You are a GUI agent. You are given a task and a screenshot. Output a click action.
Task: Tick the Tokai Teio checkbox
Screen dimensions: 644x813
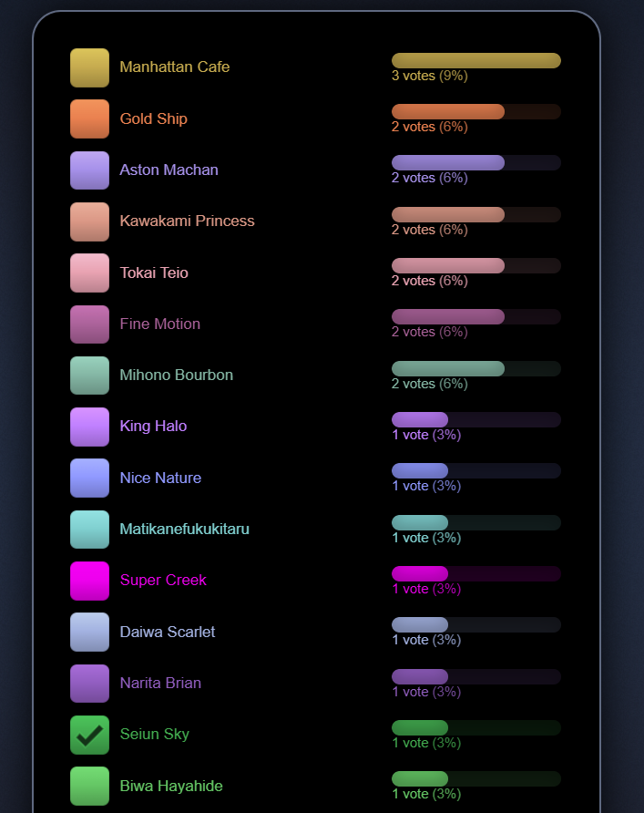[x=89, y=273]
